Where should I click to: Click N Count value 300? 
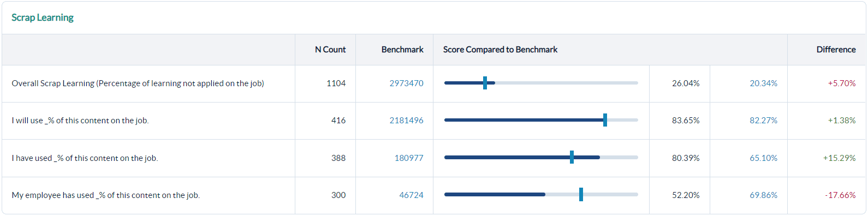338,195
